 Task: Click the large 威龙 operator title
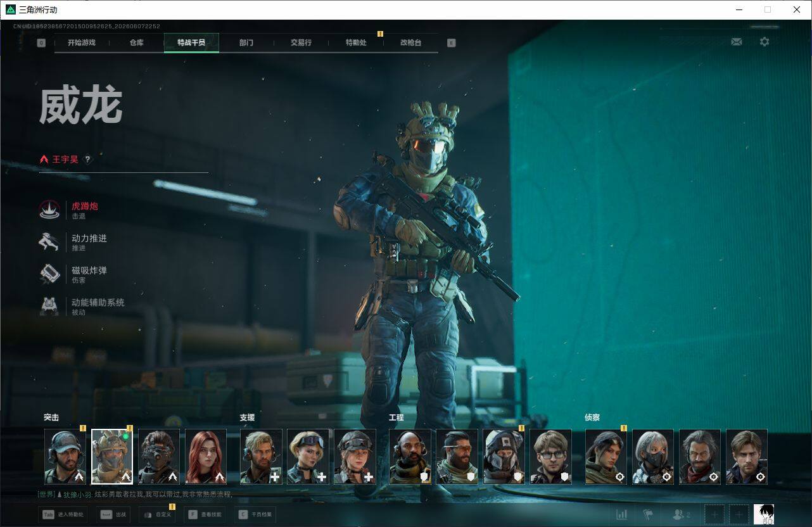tap(80, 106)
